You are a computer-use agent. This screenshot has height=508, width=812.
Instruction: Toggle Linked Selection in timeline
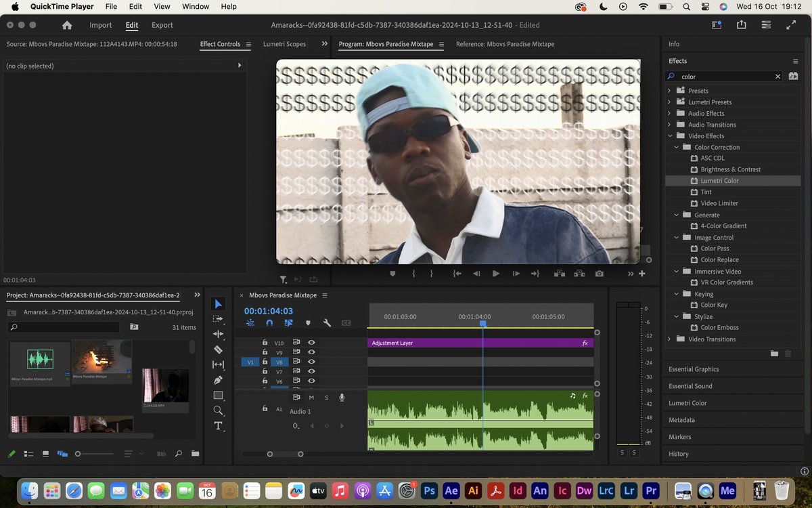[x=289, y=323]
